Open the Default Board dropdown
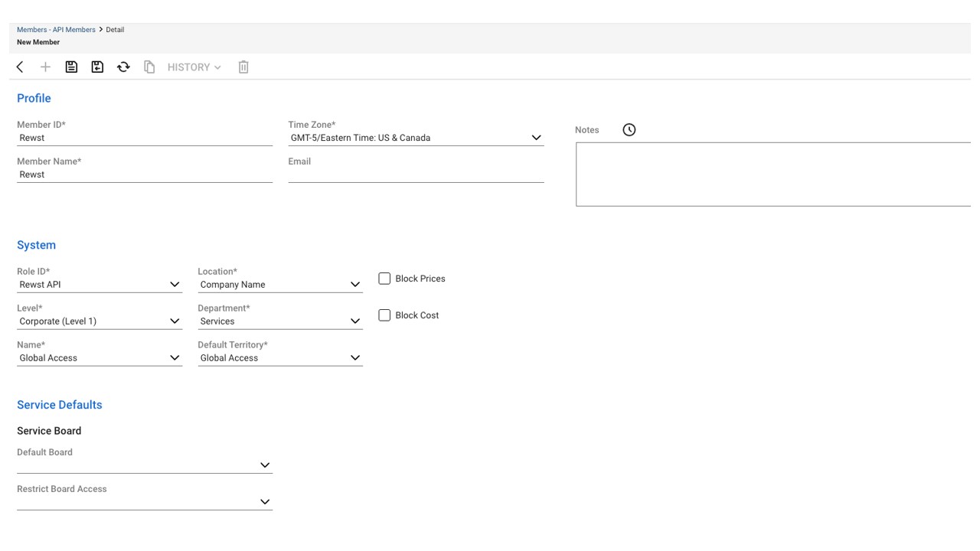Screen dimensions: 980x551 (265, 465)
